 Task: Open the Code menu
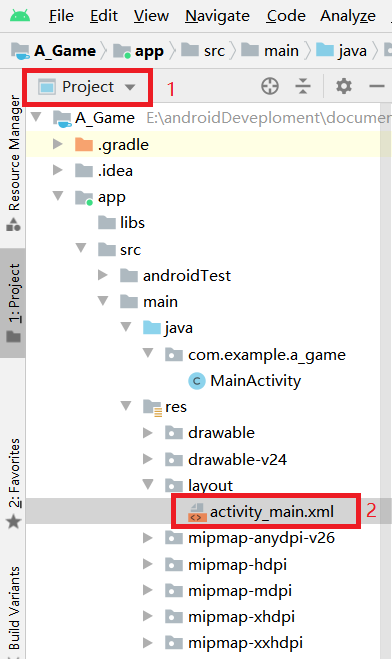(x=286, y=16)
